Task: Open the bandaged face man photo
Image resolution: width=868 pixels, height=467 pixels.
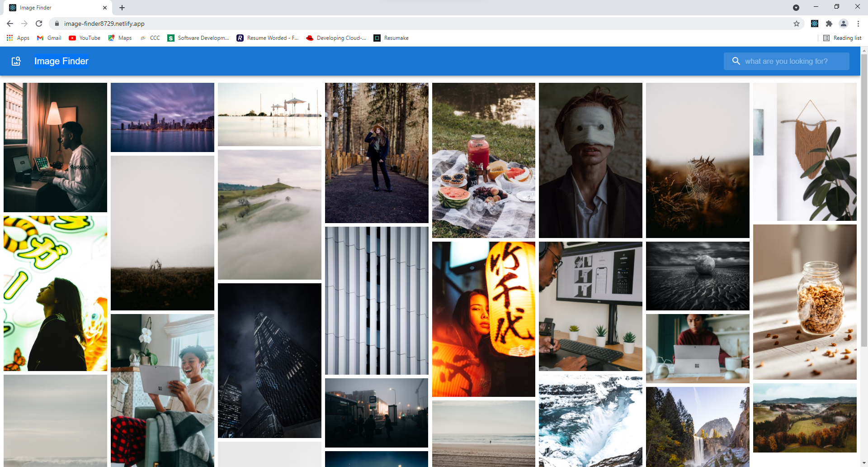Action: click(x=590, y=160)
